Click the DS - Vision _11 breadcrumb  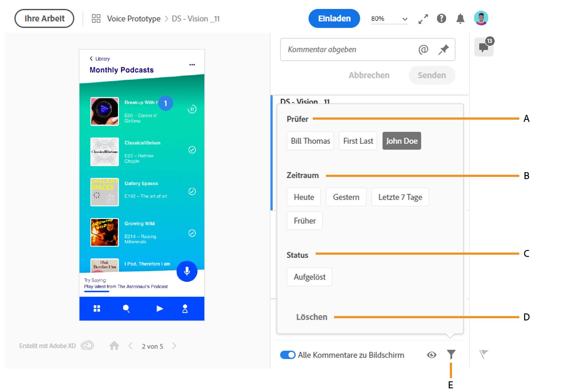tap(196, 18)
